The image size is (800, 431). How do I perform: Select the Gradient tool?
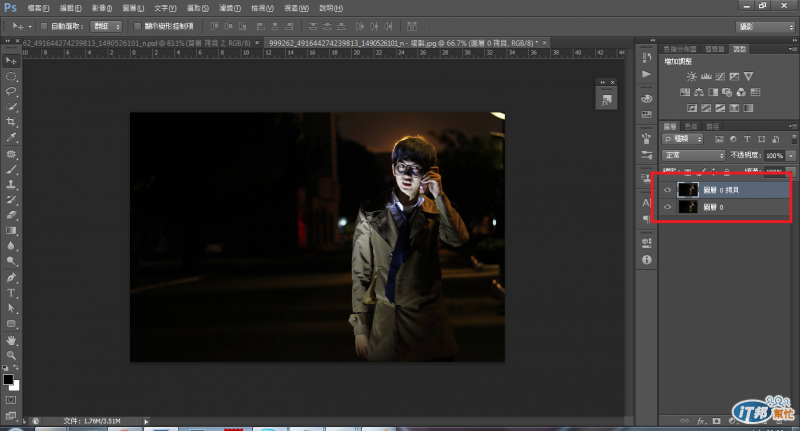(11, 231)
